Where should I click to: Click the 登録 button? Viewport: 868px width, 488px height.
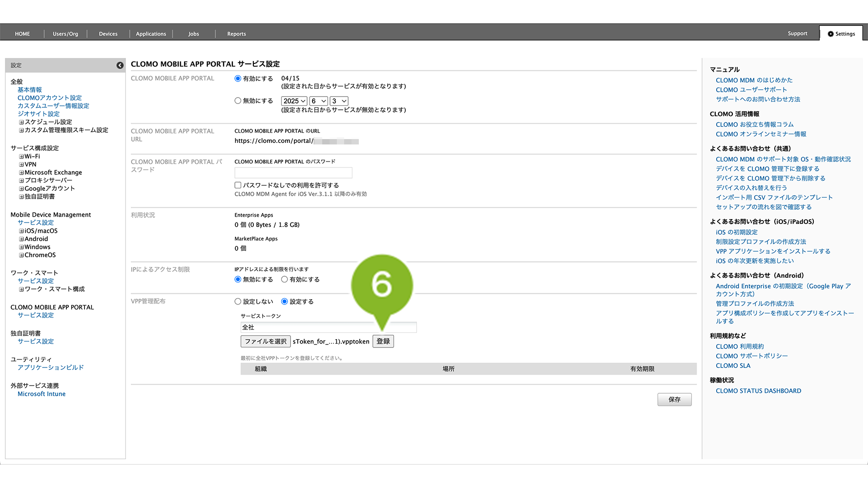pos(383,342)
